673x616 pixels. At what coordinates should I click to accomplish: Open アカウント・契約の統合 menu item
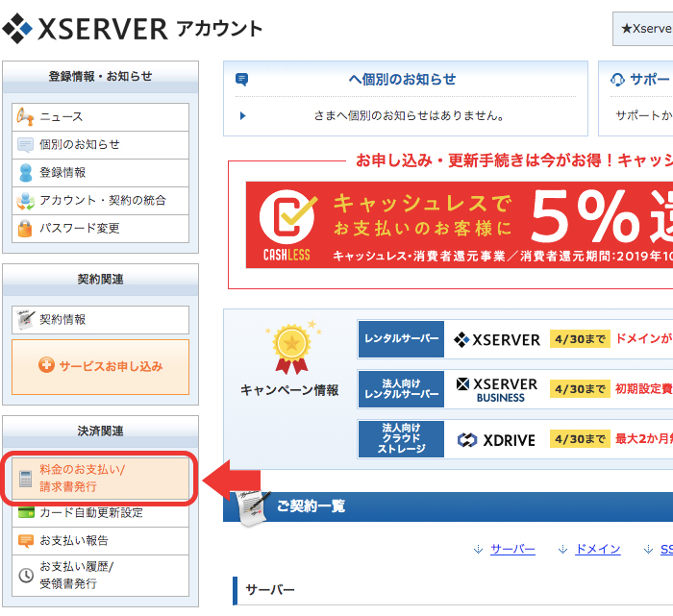click(100, 201)
